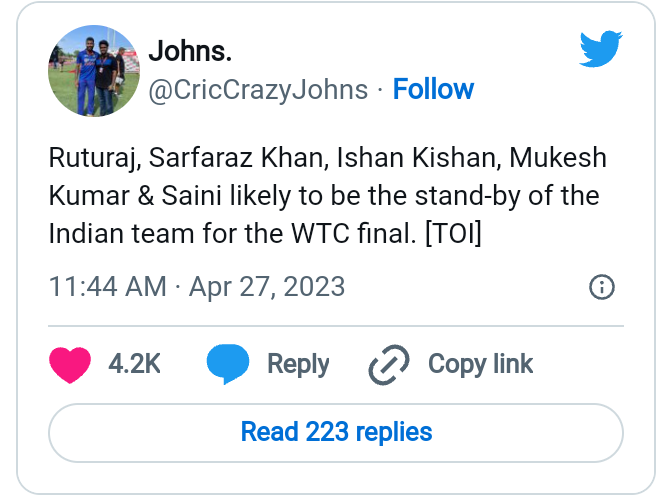Like the tweet with the heart icon
The image size is (661, 496).
click(x=70, y=365)
